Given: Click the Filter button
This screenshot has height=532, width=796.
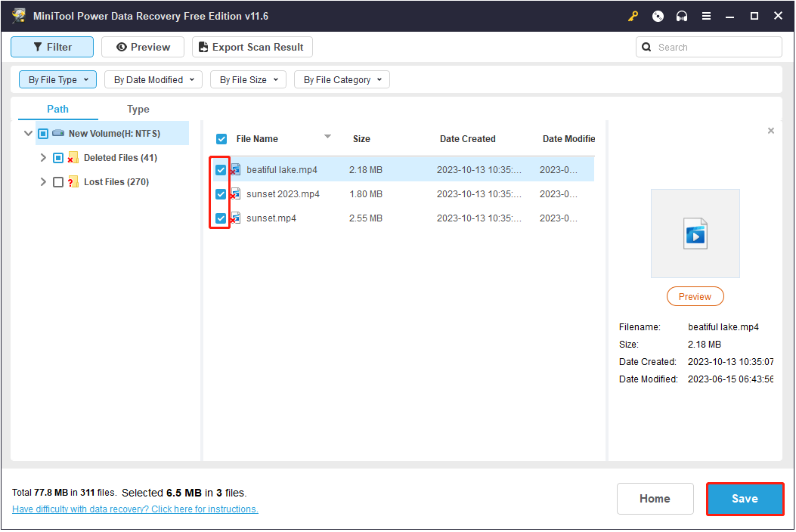Looking at the screenshot, I should click(x=52, y=47).
